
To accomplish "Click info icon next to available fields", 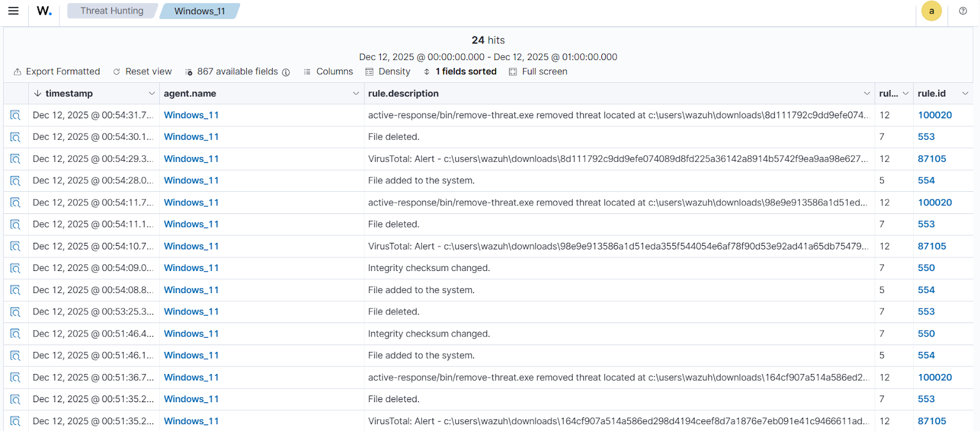I will click(286, 72).
